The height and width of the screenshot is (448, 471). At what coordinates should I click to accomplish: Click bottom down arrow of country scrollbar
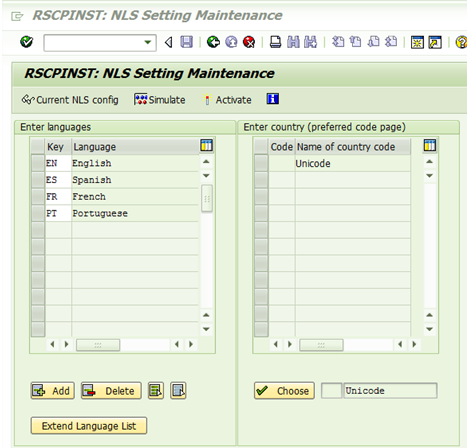[430, 329]
